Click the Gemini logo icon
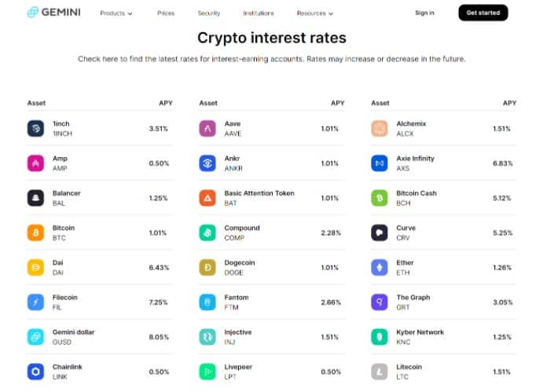543x392 pixels. pos(32,12)
